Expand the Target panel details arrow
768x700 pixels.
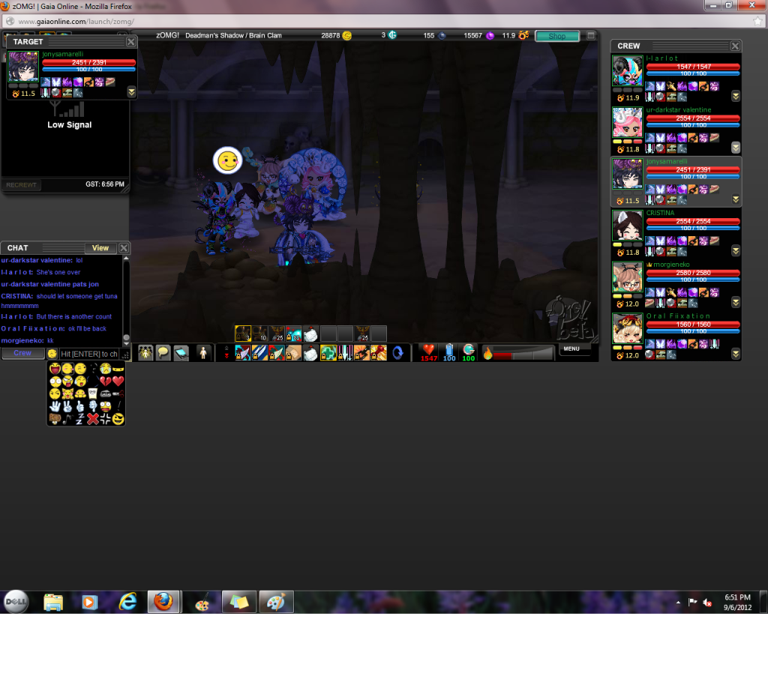(x=131, y=92)
